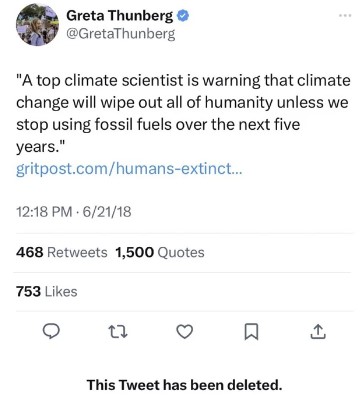The height and width of the screenshot is (397, 363).
Task: Click the Greta Thunberg display name
Action: [120, 15]
